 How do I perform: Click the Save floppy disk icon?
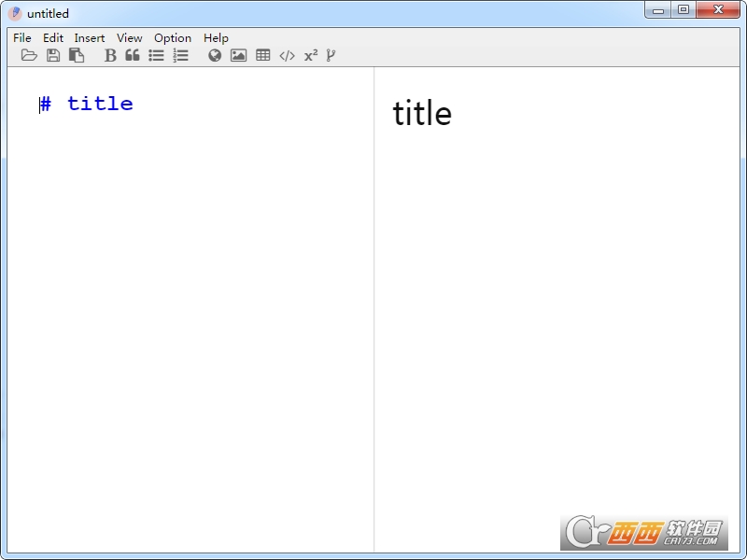coord(53,55)
